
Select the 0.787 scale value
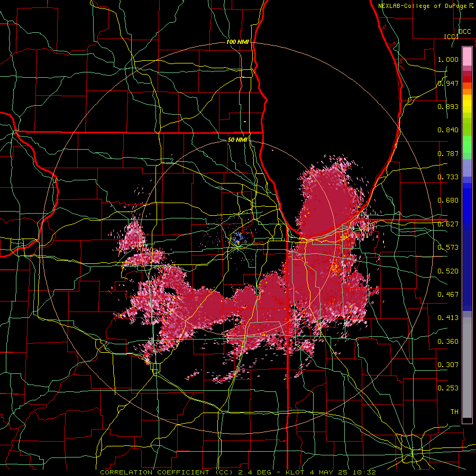pos(448,153)
